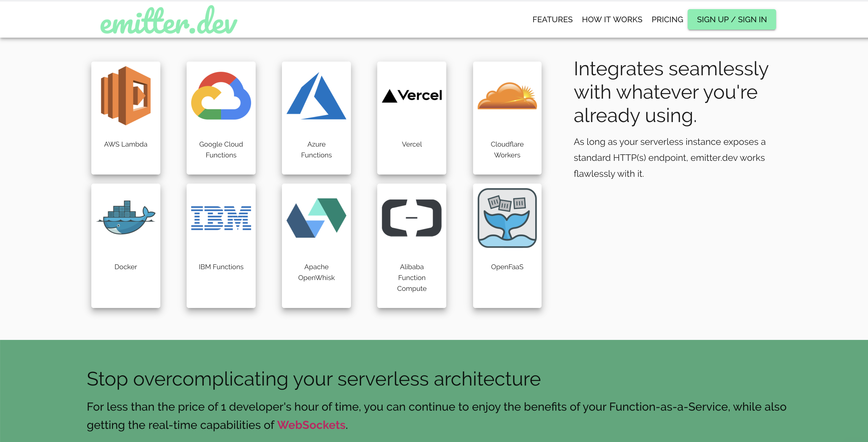Click the 'For less than the price' paragraph
The height and width of the screenshot is (442, 868).
(x=436, y=416)
